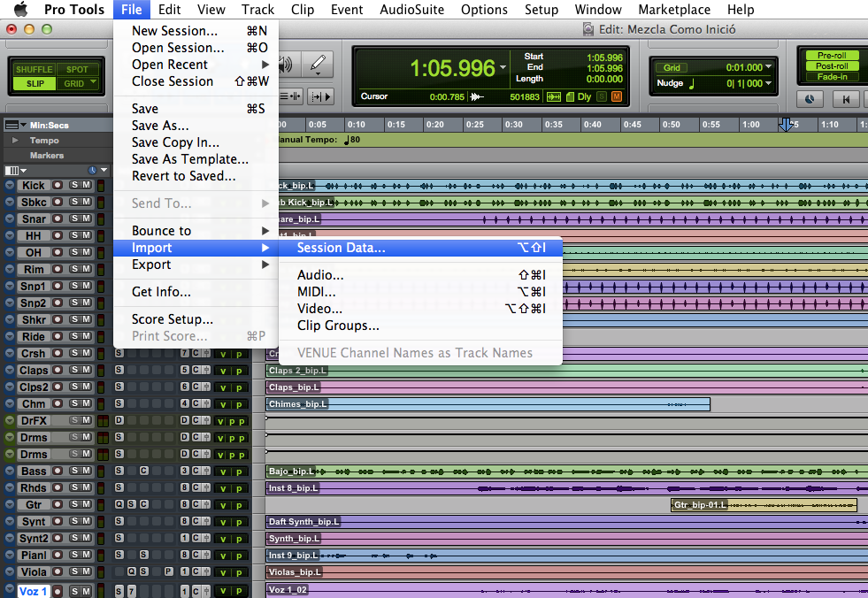Image resolution: width=868 pixels, height=598 pixels.
Task: Open the AudioSuite menu
Action: click(411, 10)
